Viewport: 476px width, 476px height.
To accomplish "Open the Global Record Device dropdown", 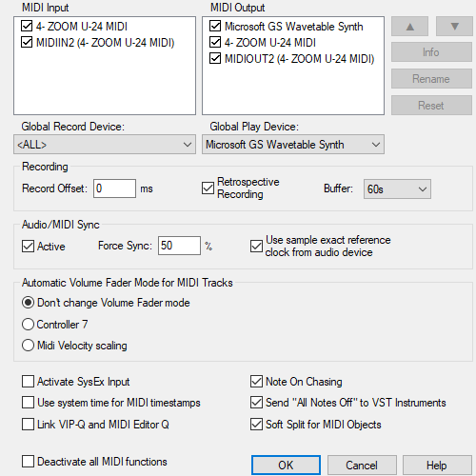I will pyautogui.click(x=105, y=145).
